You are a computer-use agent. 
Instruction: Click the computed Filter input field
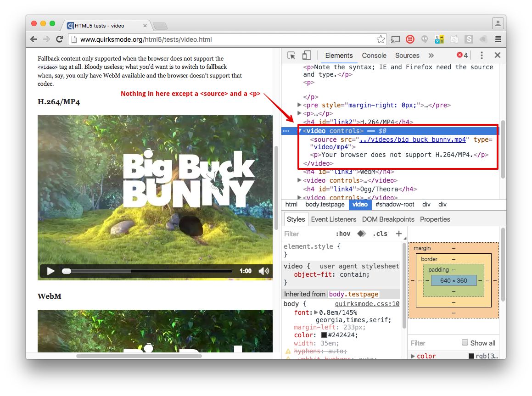click(x=434, y=343)
